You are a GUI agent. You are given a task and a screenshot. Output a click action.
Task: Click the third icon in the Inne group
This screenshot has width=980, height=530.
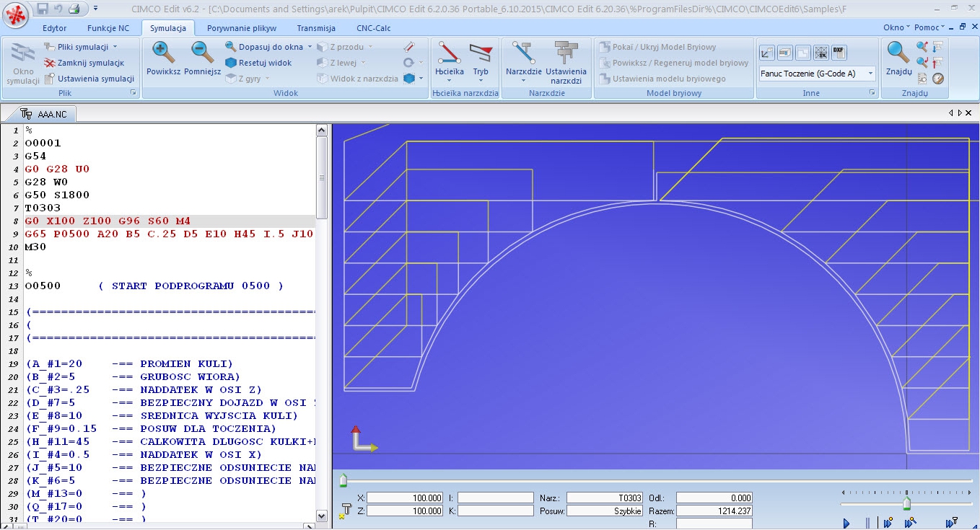tap(802, 52)
